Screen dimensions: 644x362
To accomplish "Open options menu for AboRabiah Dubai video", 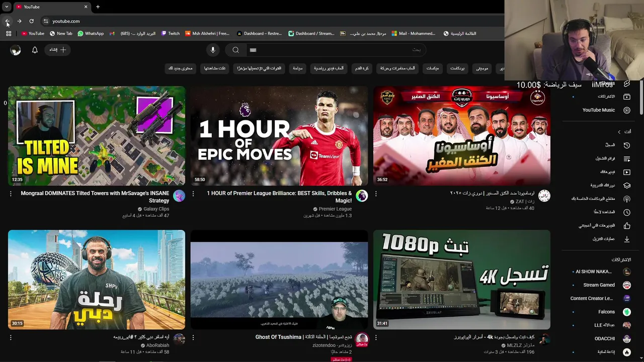I will click(x=11, y=337).
